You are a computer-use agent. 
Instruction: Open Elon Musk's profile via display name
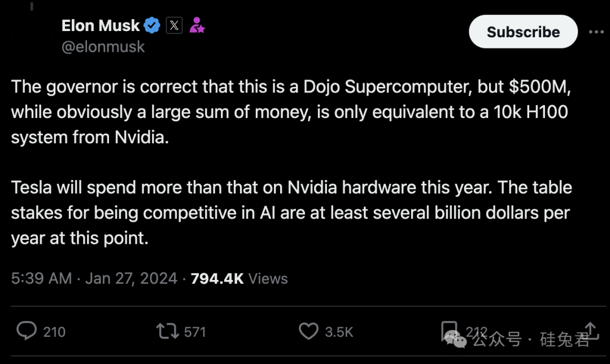point(101,26)
